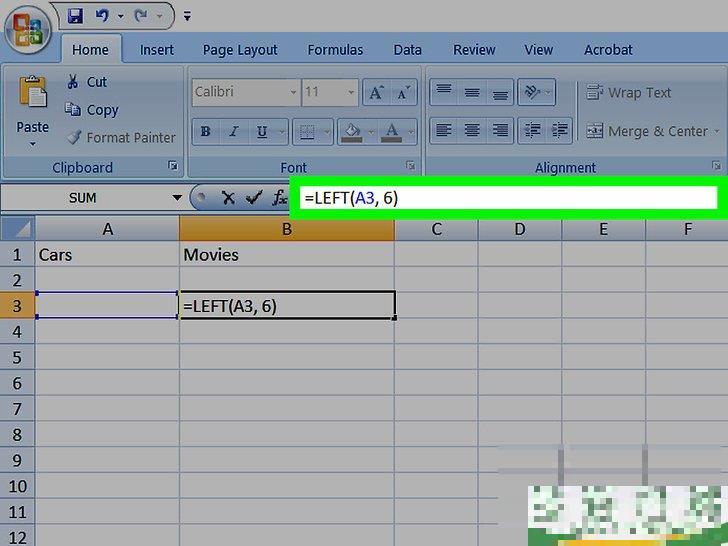Image resolution: width=728 pixels, height=546 pixels.
Task: Open the Insert Function fx dialog
Action: pos(279,198)
